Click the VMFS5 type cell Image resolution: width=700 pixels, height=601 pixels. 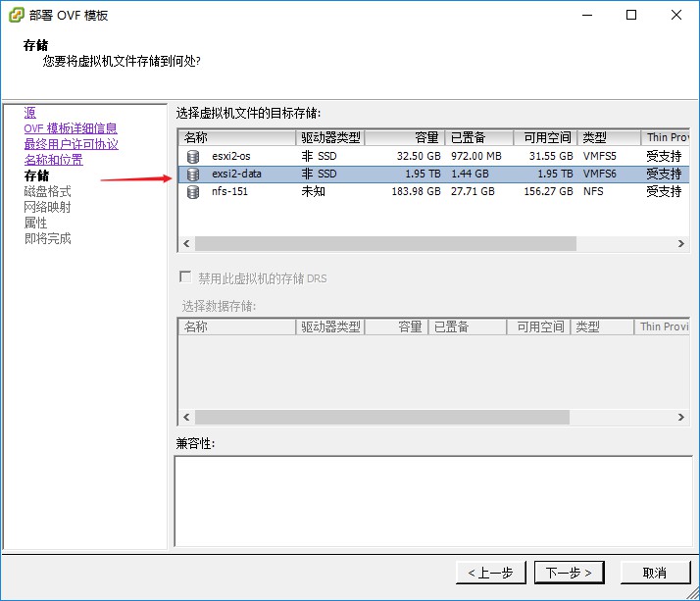click(600, 156)
